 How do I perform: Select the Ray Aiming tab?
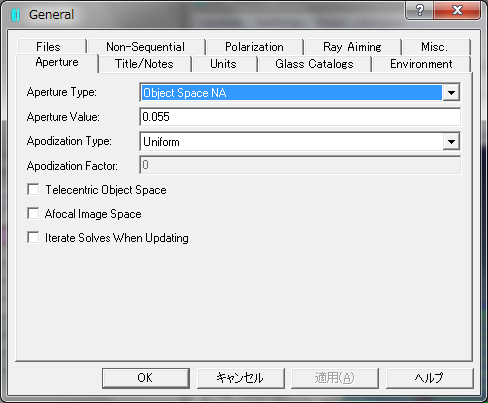tap(352, 47)
